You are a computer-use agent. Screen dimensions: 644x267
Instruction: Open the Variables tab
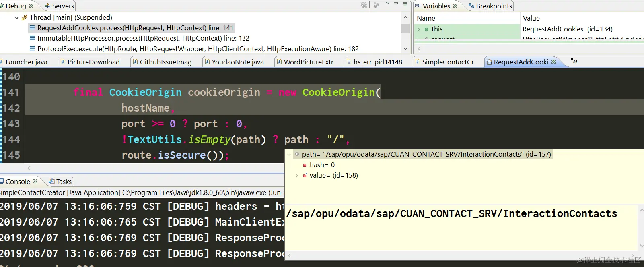(x=436, y=6)
